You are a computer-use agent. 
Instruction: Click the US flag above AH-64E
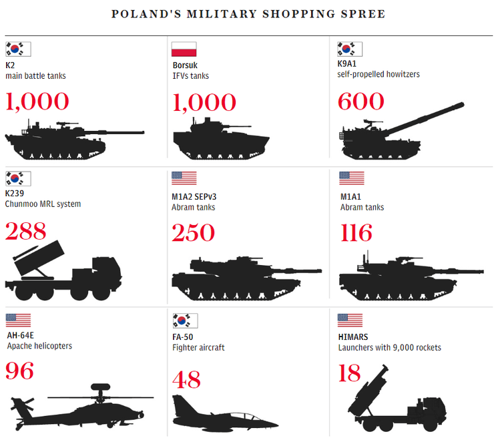pyautogui.click(x=18, y=320)
